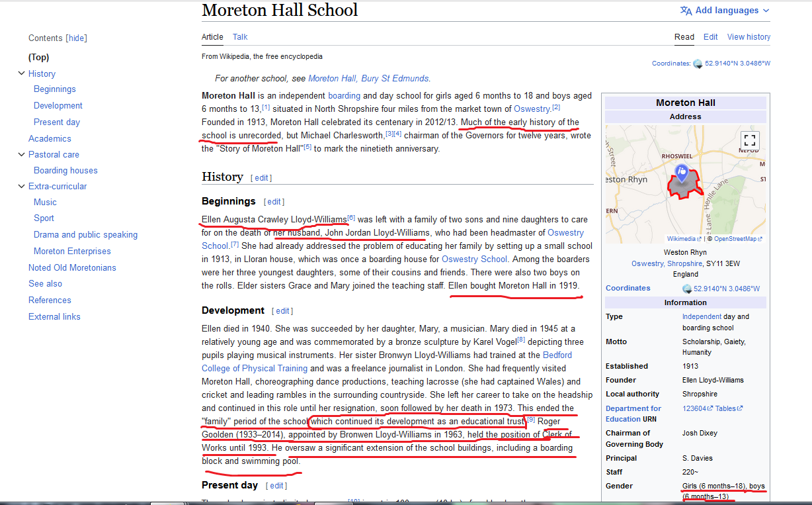Select the Founder value Ellen Lloyd-Williams
Screen dimensions: 812x505
713,380
